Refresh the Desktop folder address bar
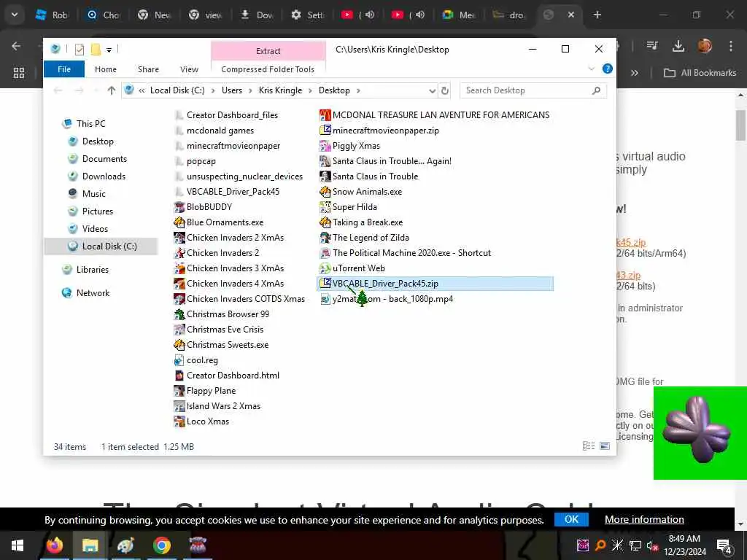747x560 pixels. 445,90
